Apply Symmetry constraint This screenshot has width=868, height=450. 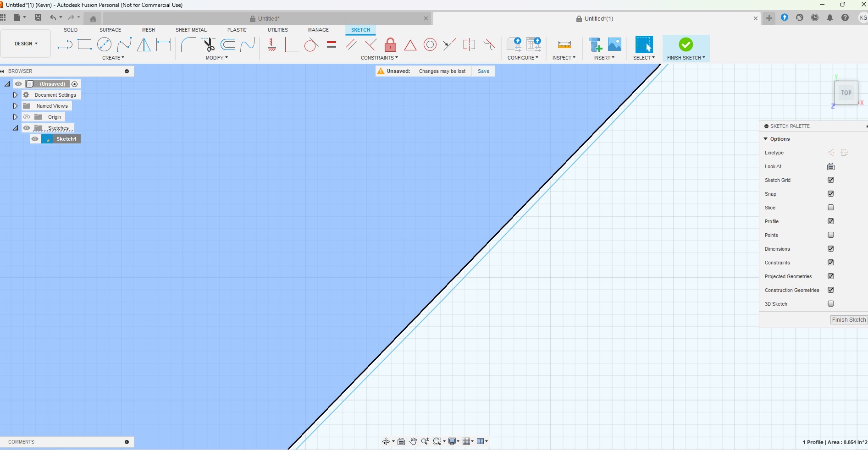[469, 44]
